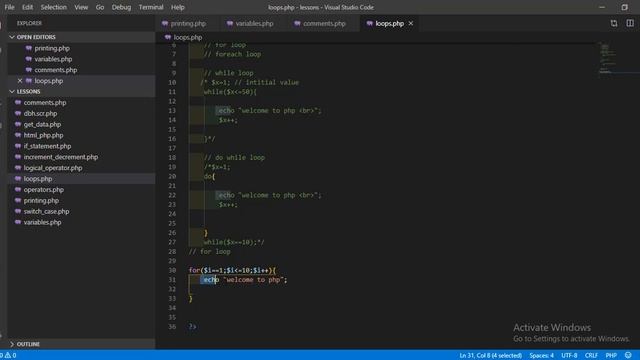
Task: Click the // while loop comment on line 9
Action: 229,73
